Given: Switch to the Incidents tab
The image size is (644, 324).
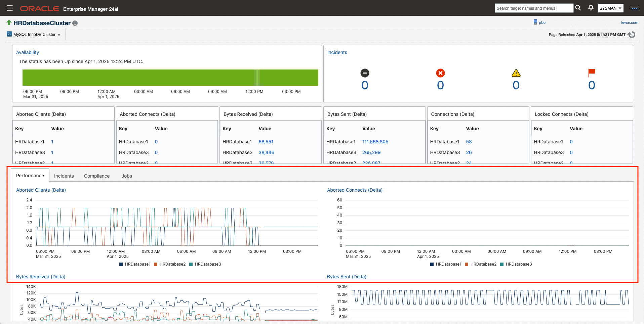Looking at the screenshot, I should (64, 176).
